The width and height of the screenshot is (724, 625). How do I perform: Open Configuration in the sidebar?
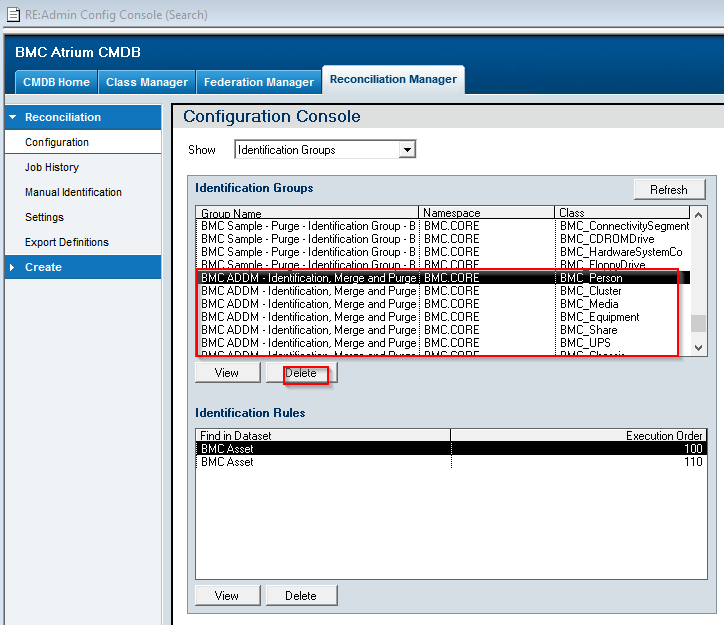[x=83, y=142]
